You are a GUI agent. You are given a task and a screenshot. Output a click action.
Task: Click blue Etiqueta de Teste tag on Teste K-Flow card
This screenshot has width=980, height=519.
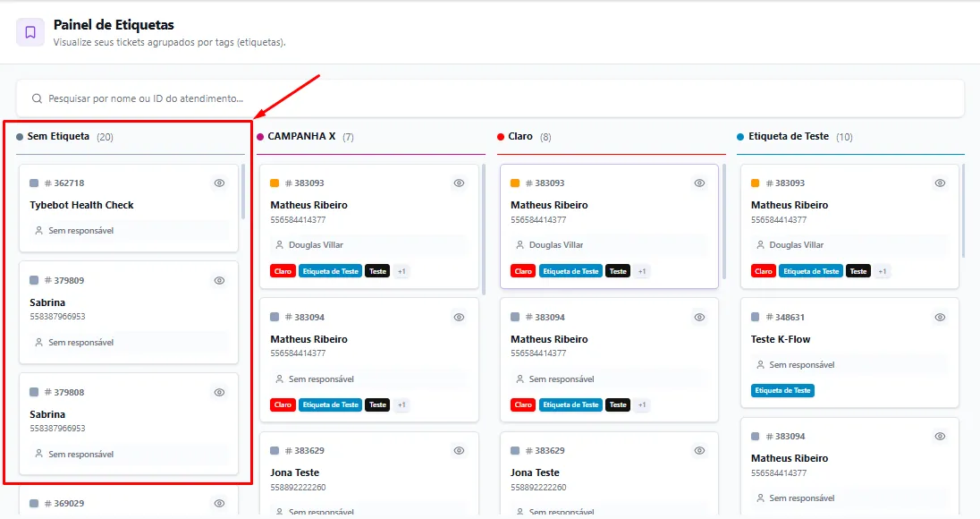point(782,391)
